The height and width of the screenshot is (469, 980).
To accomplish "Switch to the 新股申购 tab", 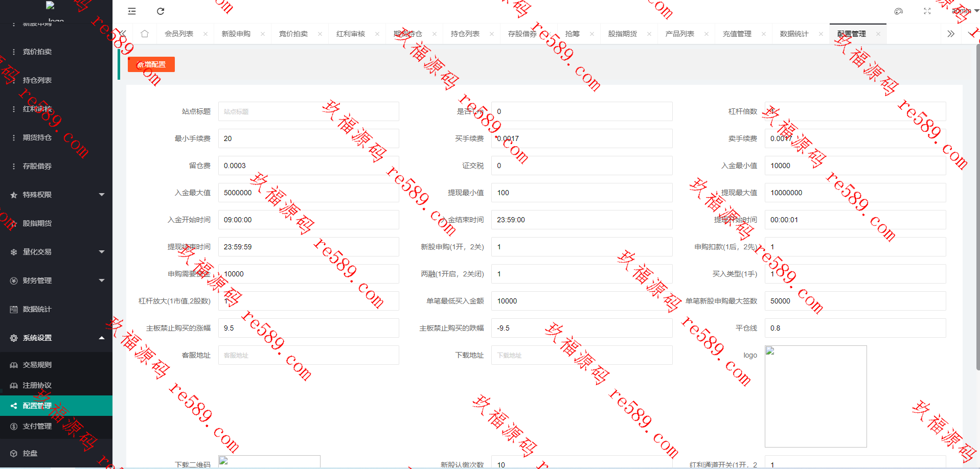I will [236, 34].
